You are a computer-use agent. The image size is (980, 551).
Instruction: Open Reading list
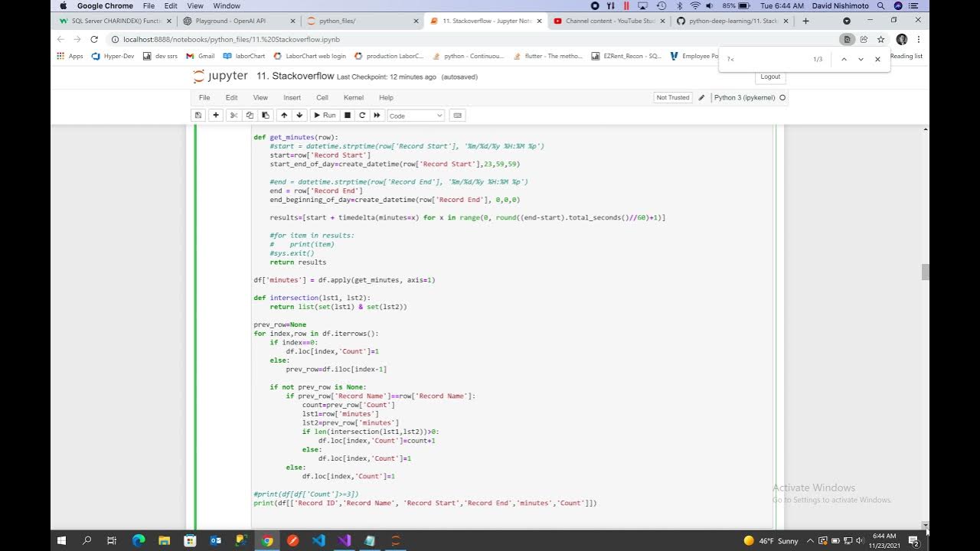(x=906, y=56)
